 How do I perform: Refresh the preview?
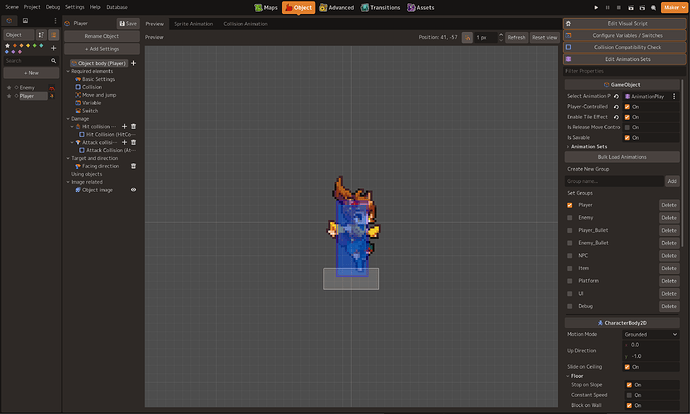click(x=516, y=37)
